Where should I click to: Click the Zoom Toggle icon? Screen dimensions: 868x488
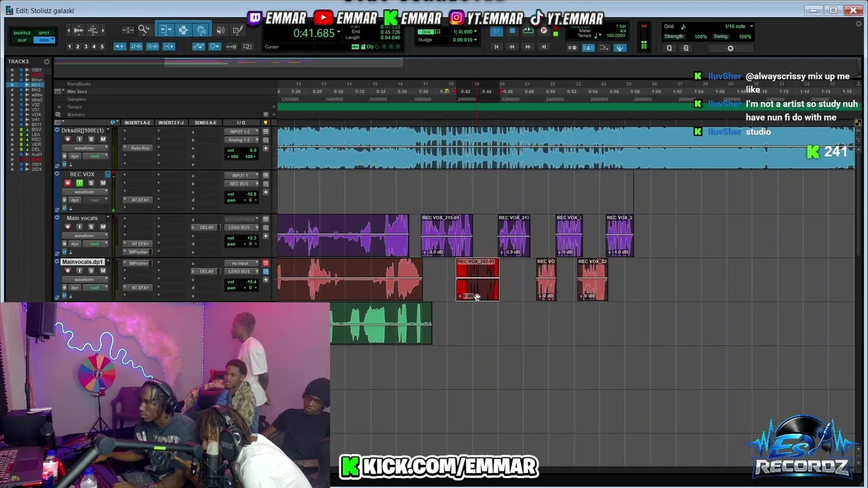coord(127,30)
